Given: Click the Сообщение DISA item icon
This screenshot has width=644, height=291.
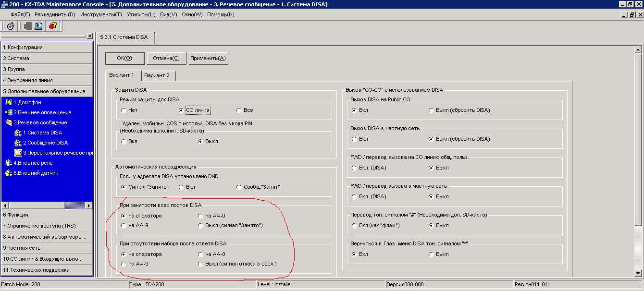Looking at the screenshot, I should pos(18,143).
